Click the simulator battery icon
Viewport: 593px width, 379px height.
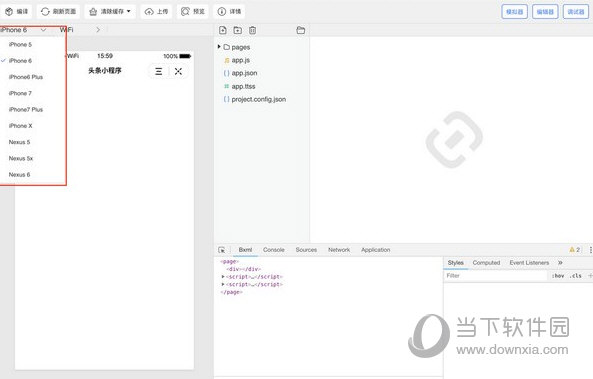[x=185, y=56]
